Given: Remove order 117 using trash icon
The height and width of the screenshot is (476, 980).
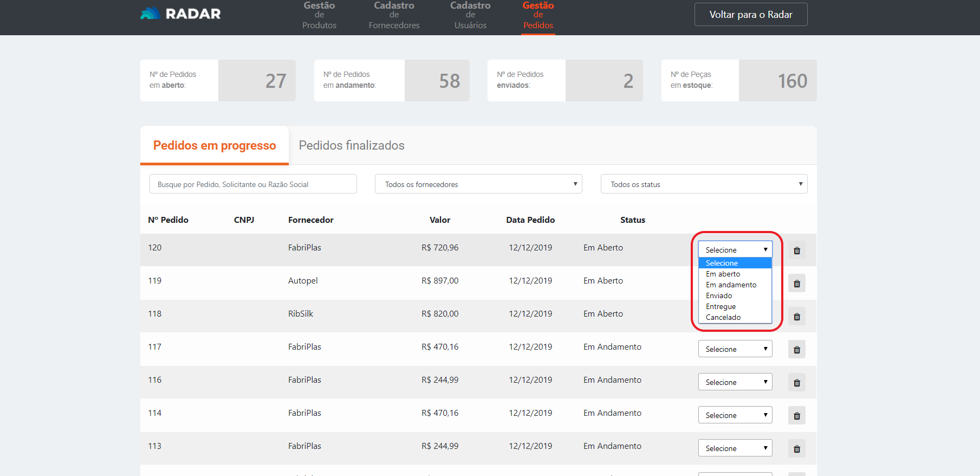Looking at the screenshot, I should (x=796, y=350).
